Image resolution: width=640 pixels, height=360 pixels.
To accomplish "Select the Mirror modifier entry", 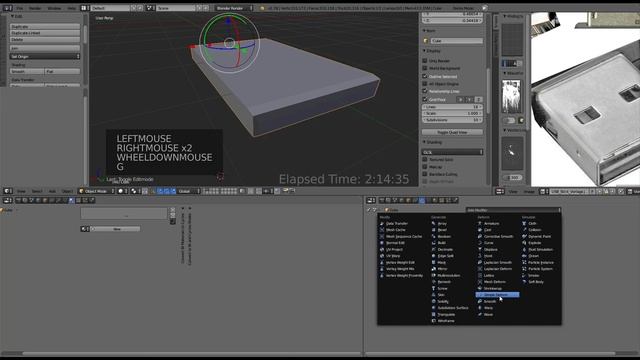I will pyautogui.click(x=442, y=269).
